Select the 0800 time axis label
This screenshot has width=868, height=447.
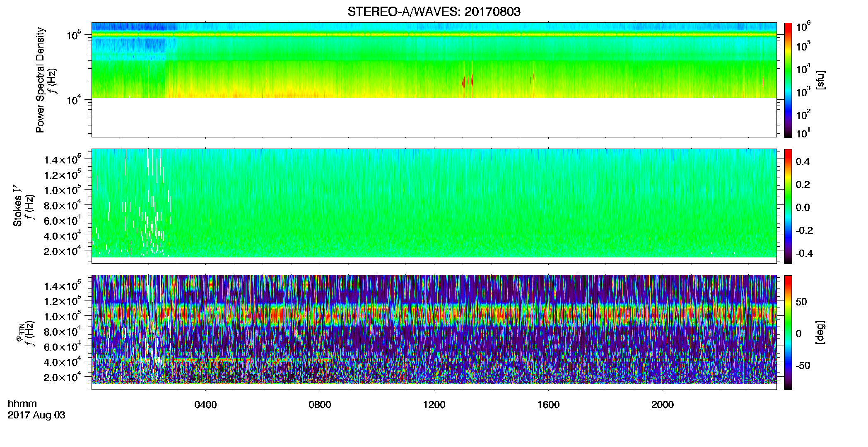pyautogui.click(x=320, y=405)
